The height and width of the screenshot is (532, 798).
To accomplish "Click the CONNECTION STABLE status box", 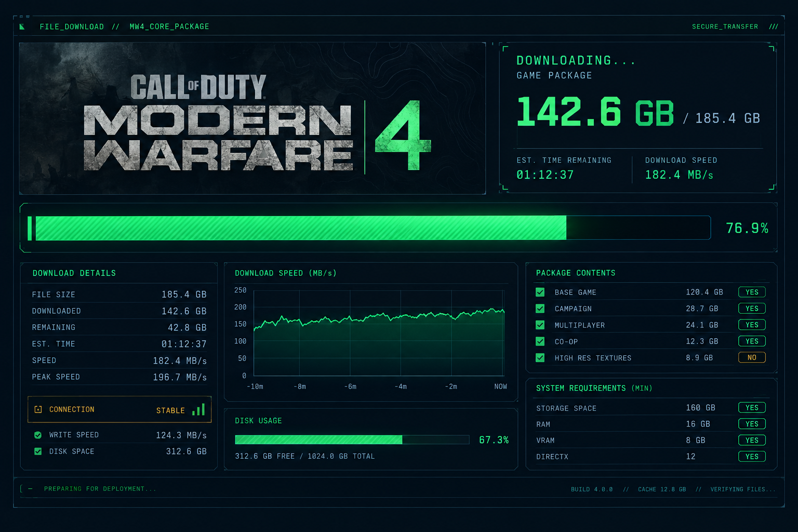I will [x=119, y=409].
